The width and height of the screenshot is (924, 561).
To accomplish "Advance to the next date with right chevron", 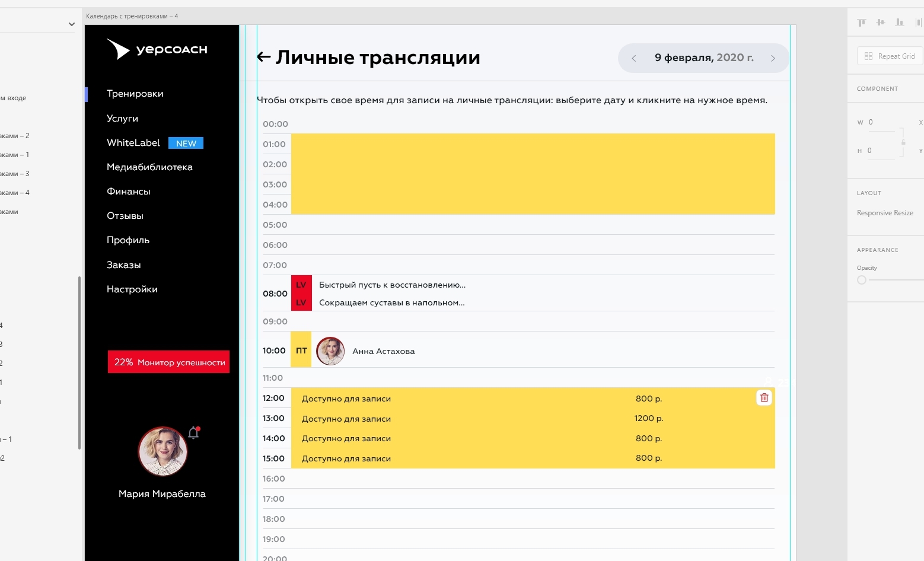I will point(773,58).
